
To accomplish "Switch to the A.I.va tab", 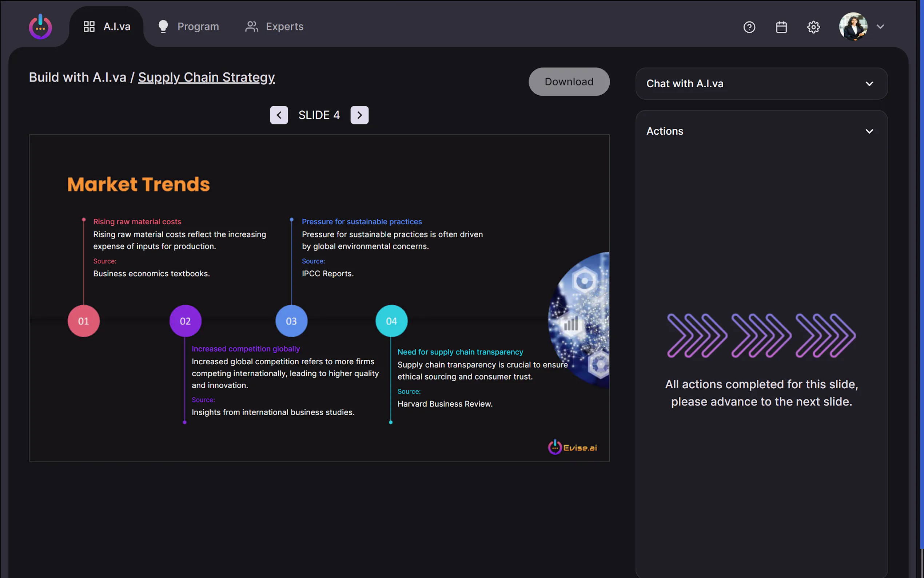I will 107,27.
